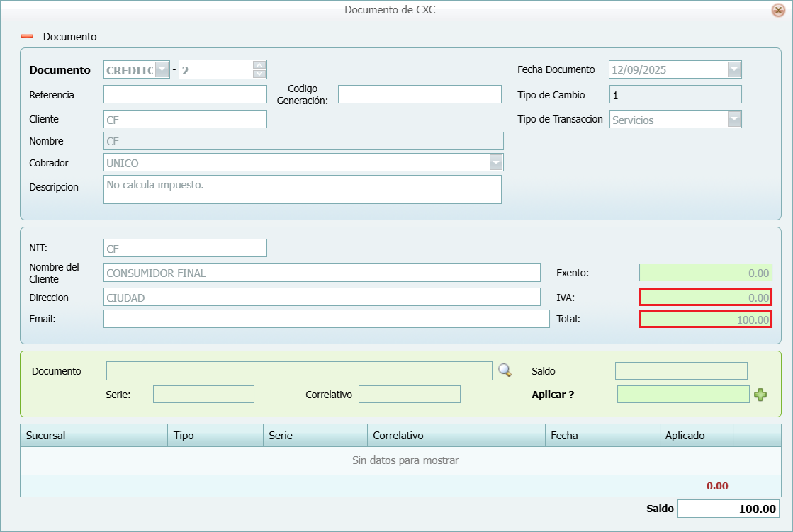Expand the Cobrador UNICO dropdown
This screenshot has height=532, width=793.
[496, 163]
